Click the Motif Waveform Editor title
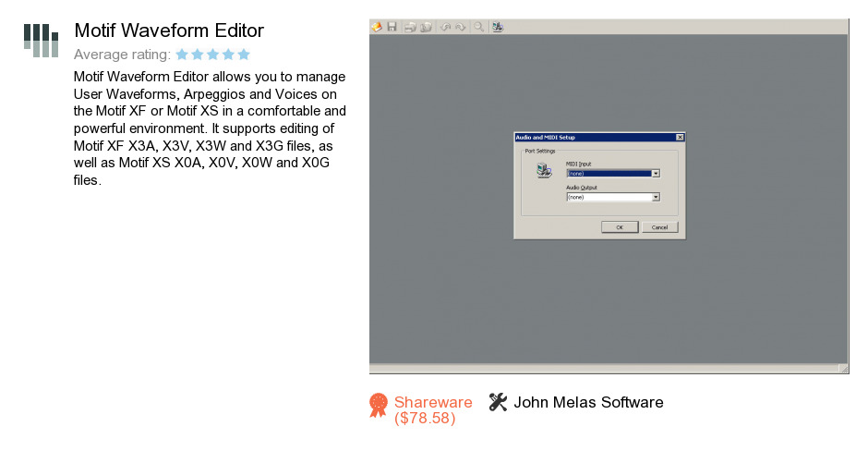Viewport: 868px width, 451px height. pyautogui.click(x=169, y=30)
